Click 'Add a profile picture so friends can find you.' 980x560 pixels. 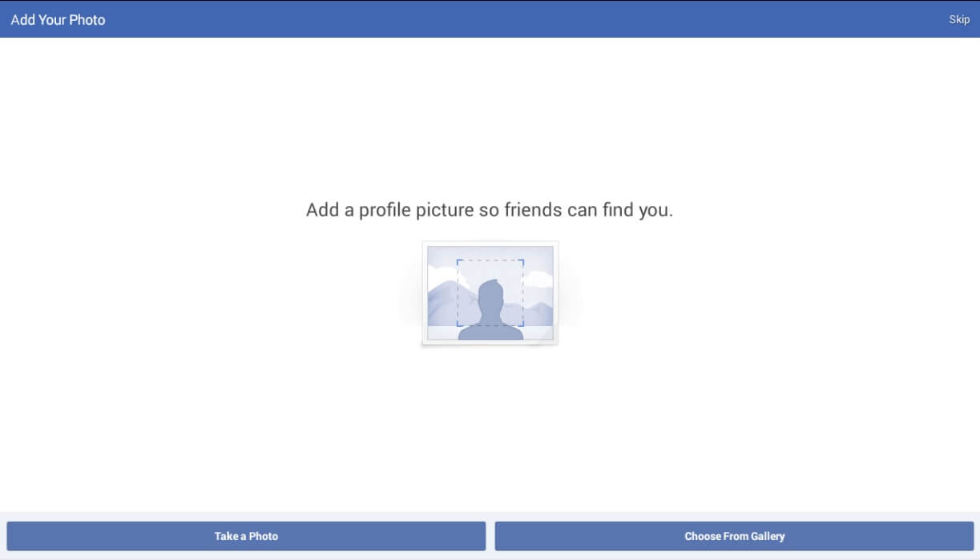490,211
